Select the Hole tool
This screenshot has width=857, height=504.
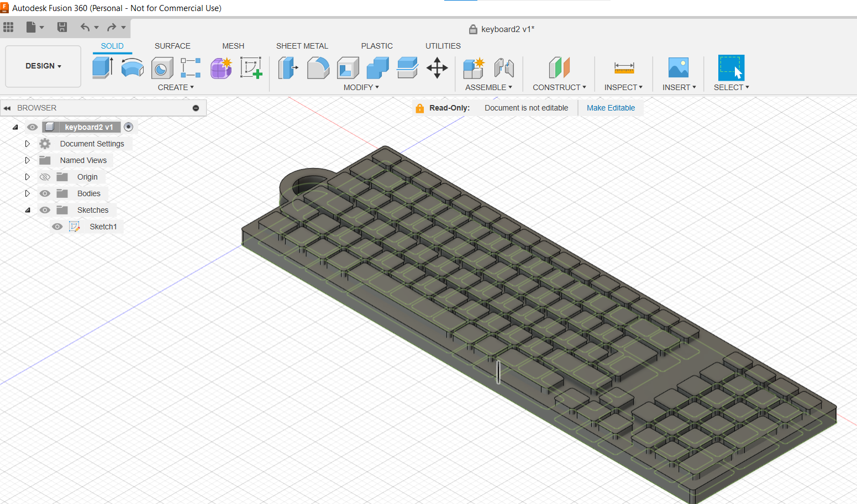tap(162, 67)
